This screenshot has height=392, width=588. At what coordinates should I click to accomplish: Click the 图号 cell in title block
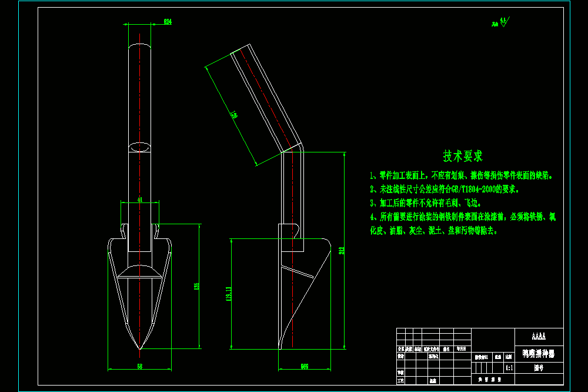pos(539,368)
